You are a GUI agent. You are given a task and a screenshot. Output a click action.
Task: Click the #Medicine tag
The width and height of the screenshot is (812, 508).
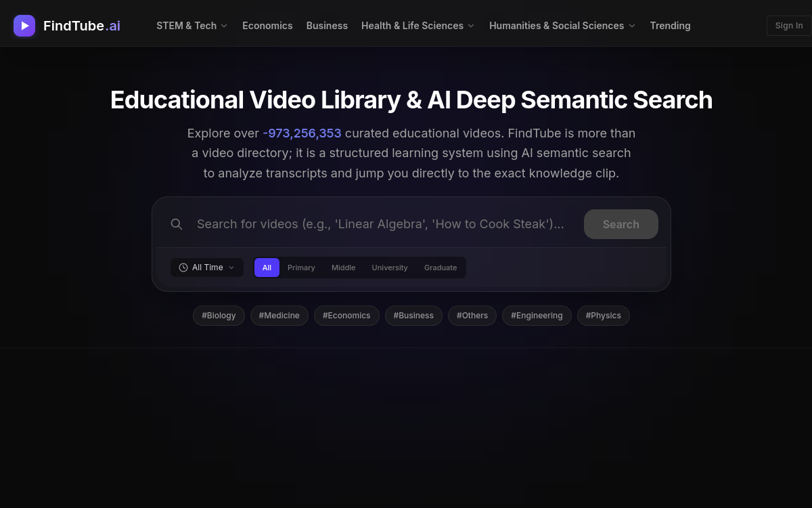(279, 316)
